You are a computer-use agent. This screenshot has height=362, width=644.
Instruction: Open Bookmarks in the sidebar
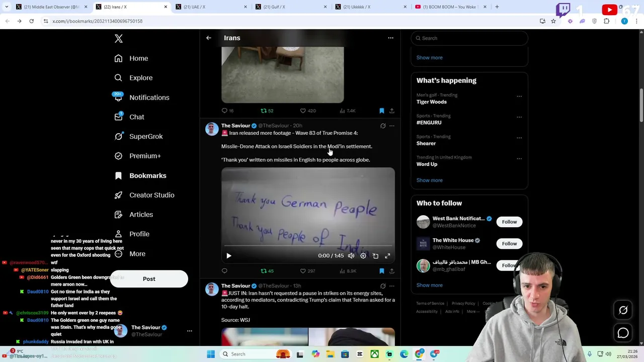[x=140, y=175]
